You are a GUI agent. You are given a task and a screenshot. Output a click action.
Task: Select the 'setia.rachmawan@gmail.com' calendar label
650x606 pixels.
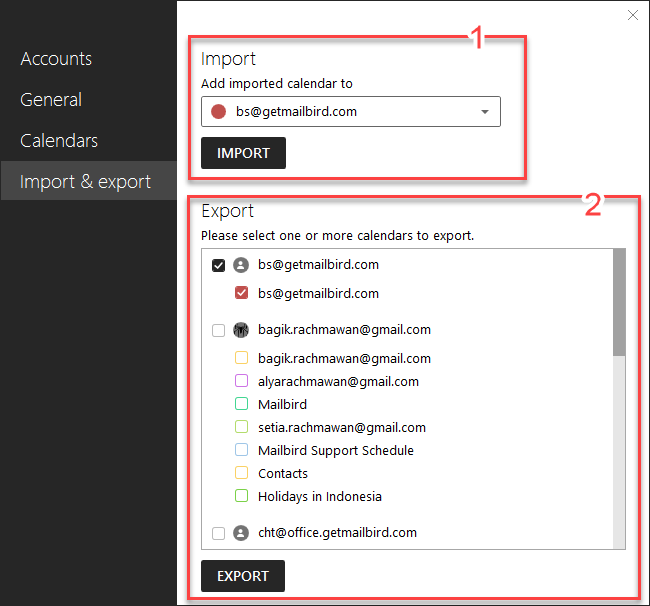[342, 427]
